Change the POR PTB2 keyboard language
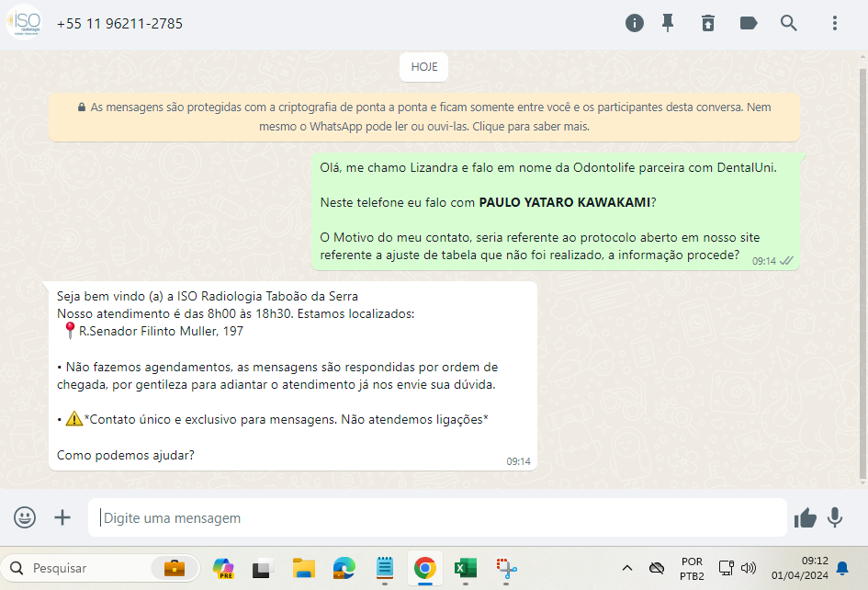Image resolution: width=868 pixels, height=590 pixels. tap(692, 568)
